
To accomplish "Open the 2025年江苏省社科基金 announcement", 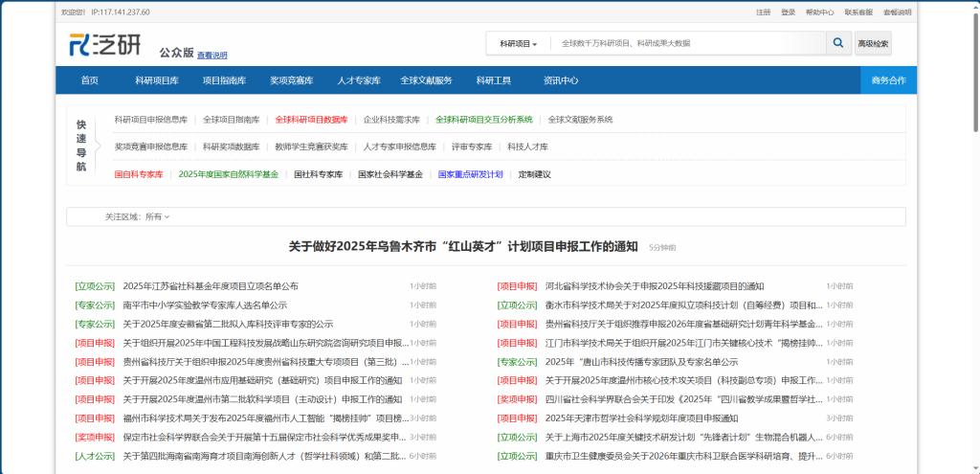I will coord(211,286).
